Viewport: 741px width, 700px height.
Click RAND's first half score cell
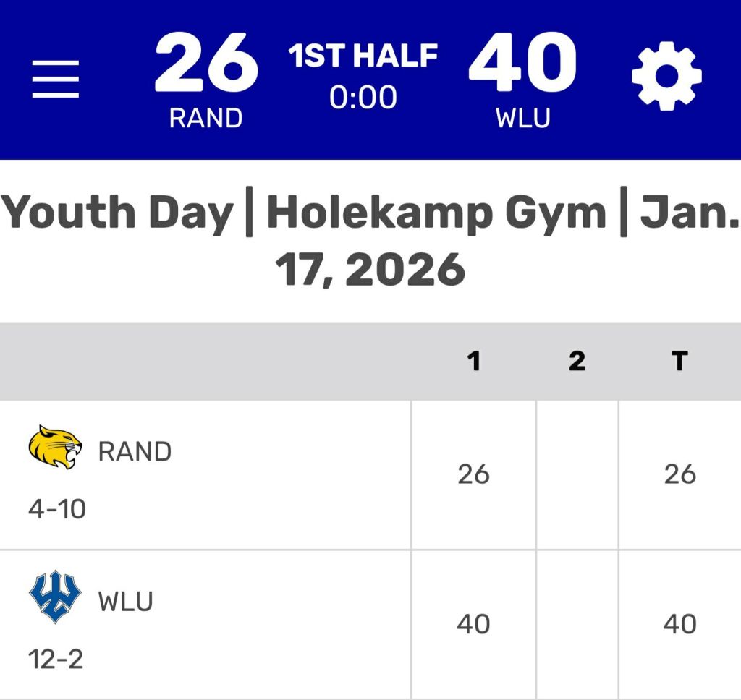(474, 474)
